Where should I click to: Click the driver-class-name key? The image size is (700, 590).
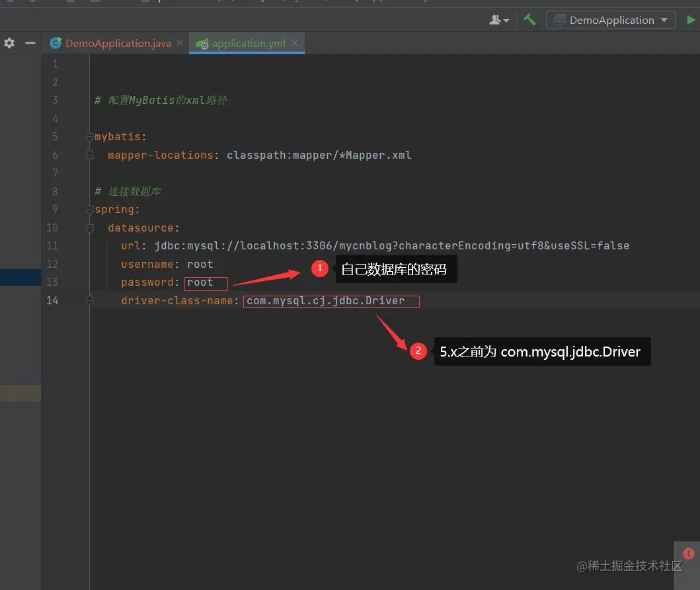pyautogui.click(x=176, y=300)
